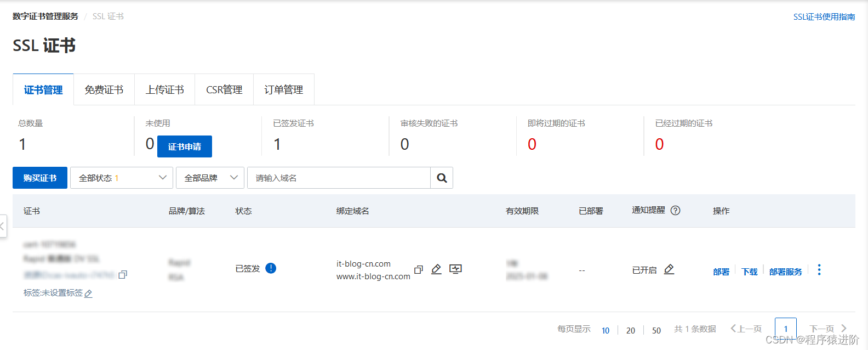Edit the notification reminder setting

tap(669, 269)
